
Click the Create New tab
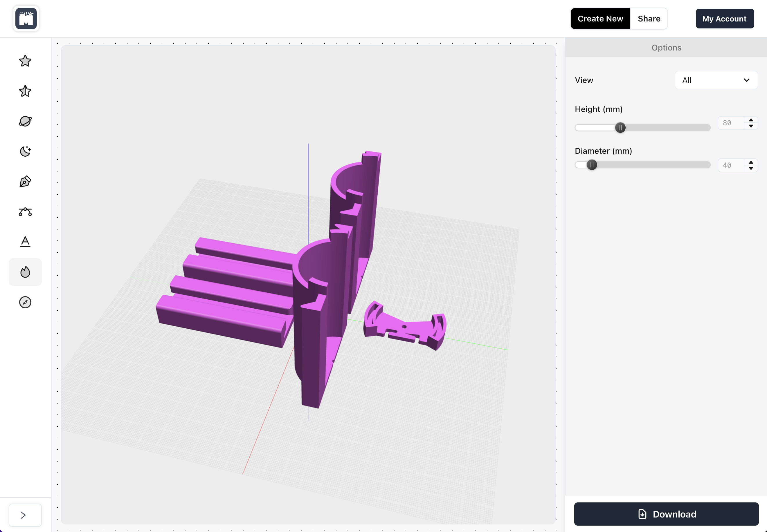(600, 19)
